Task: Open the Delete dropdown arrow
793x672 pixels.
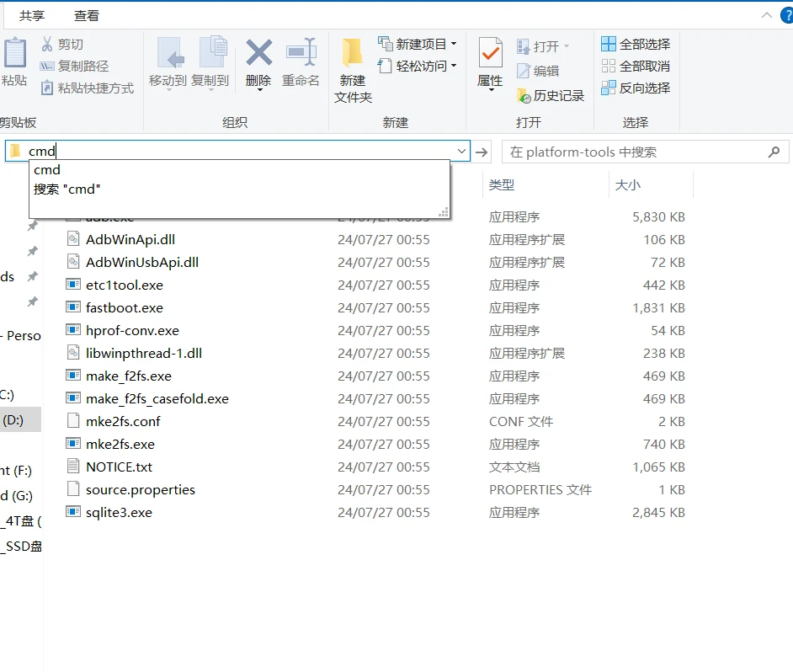Action: (260, 90)
